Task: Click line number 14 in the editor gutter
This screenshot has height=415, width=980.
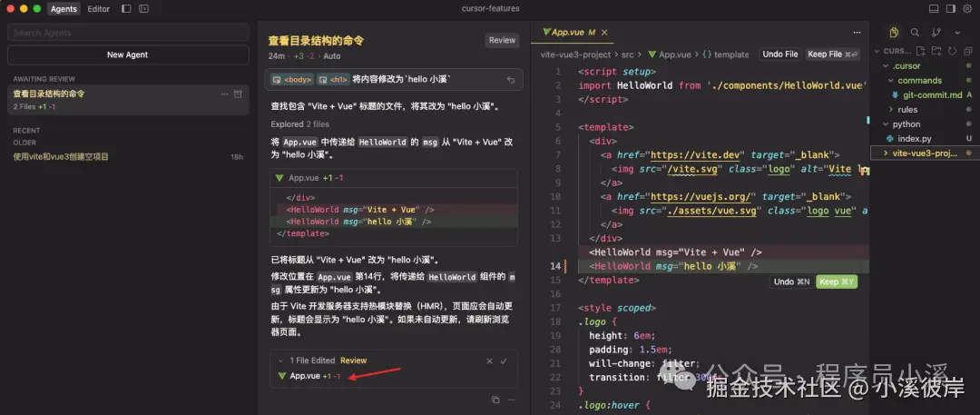Action: point(555,266)
